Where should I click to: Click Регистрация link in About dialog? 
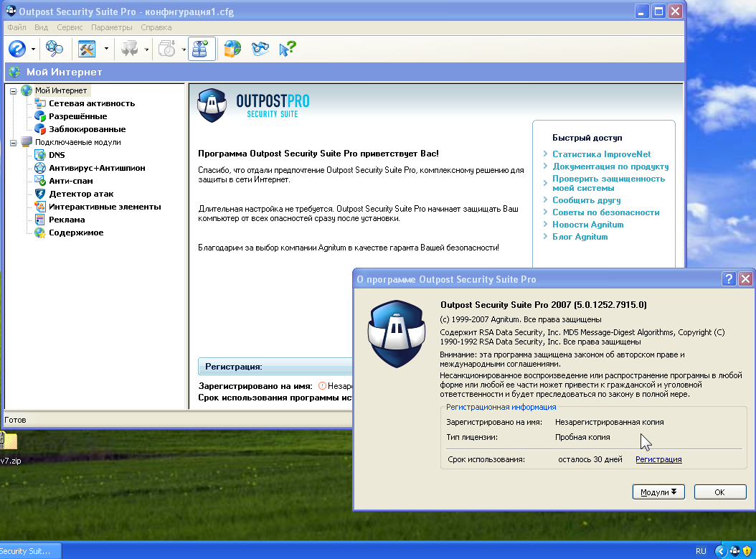[658, 460]
